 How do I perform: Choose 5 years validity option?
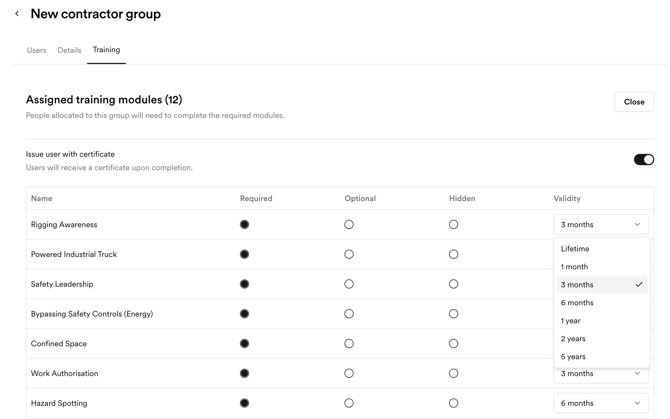pos(573,357)
